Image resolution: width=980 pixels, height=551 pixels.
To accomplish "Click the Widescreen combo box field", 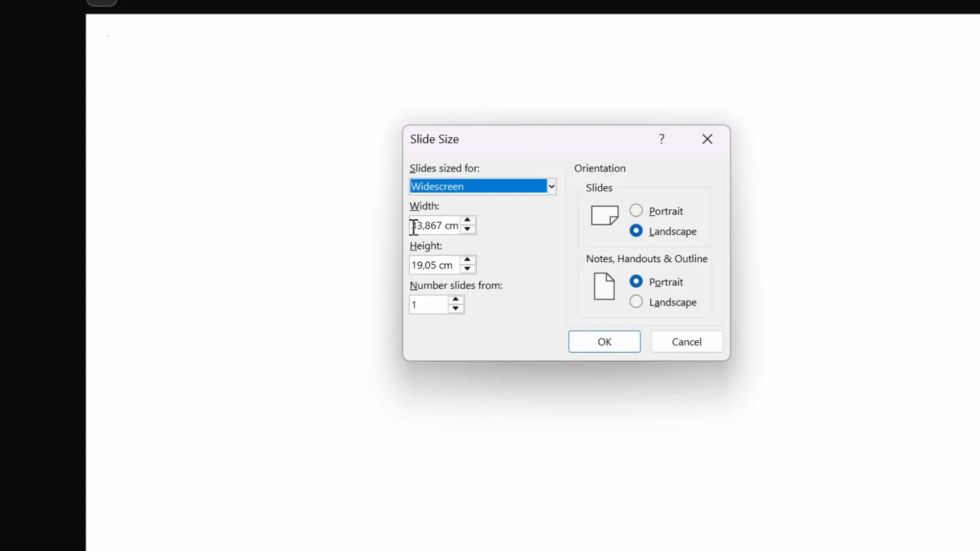I will (x=475, y=186).
